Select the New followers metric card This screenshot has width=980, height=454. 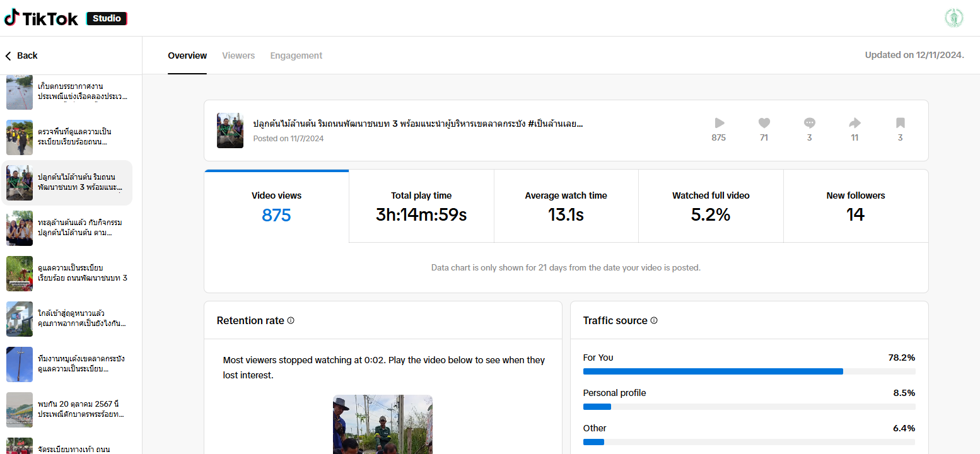[x=855, y=206]
